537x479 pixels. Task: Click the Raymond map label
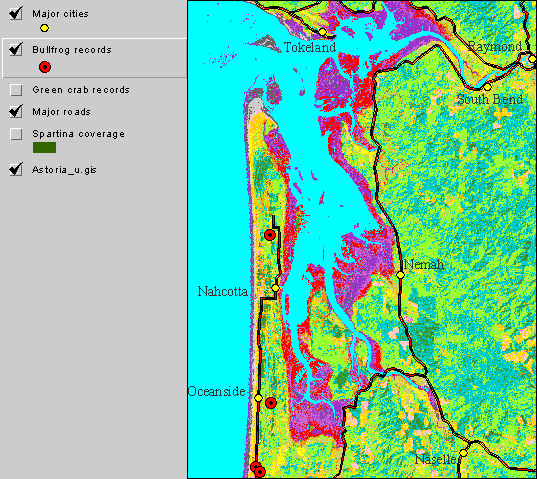(x=495, y=46)
